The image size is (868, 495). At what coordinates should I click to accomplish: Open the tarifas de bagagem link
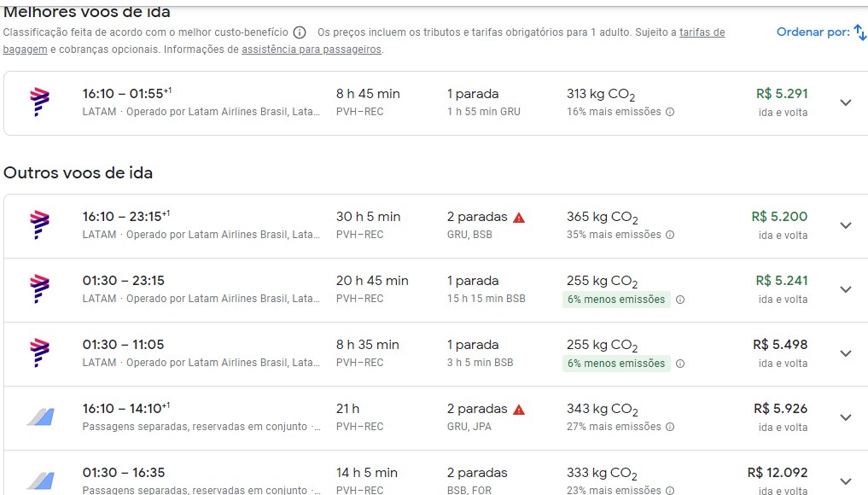702,32
